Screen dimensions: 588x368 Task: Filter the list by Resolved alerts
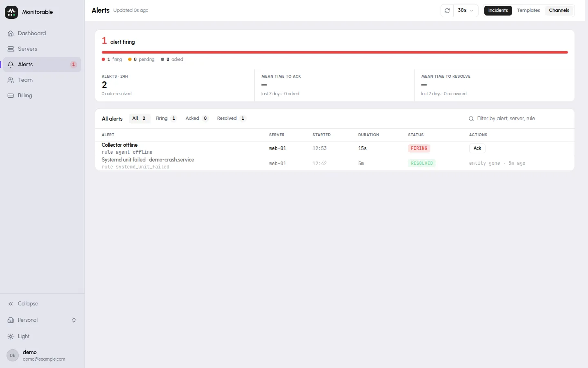(x=231, y=119)
